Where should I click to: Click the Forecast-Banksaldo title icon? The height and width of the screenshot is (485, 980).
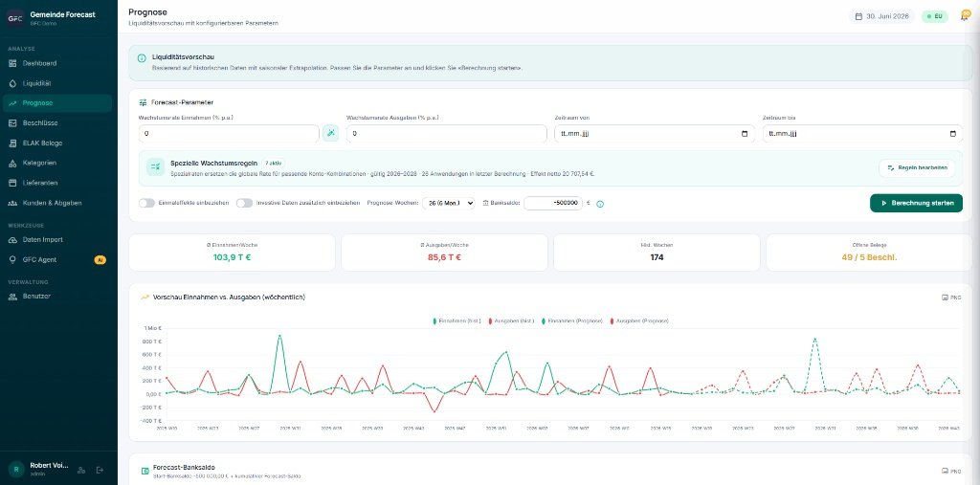coord(145,471)
